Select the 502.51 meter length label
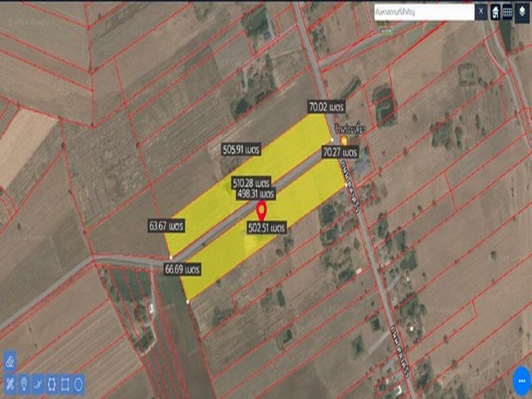 coord(266,227)
